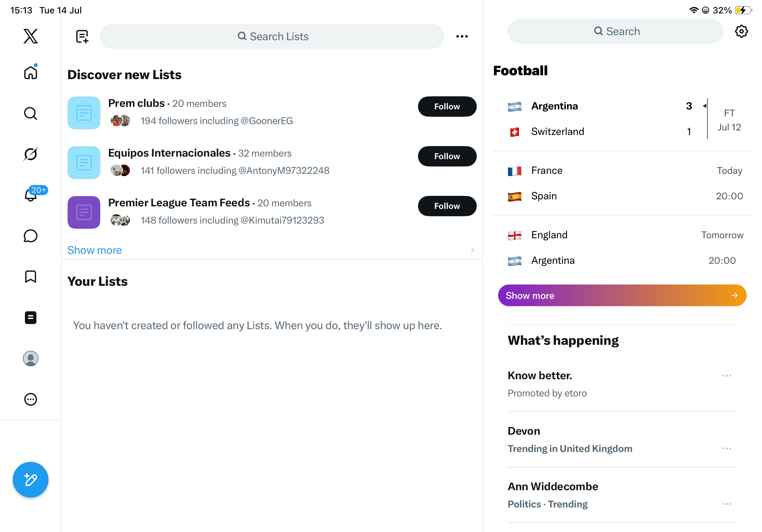Click the Search Lists field

coord(272,36)
